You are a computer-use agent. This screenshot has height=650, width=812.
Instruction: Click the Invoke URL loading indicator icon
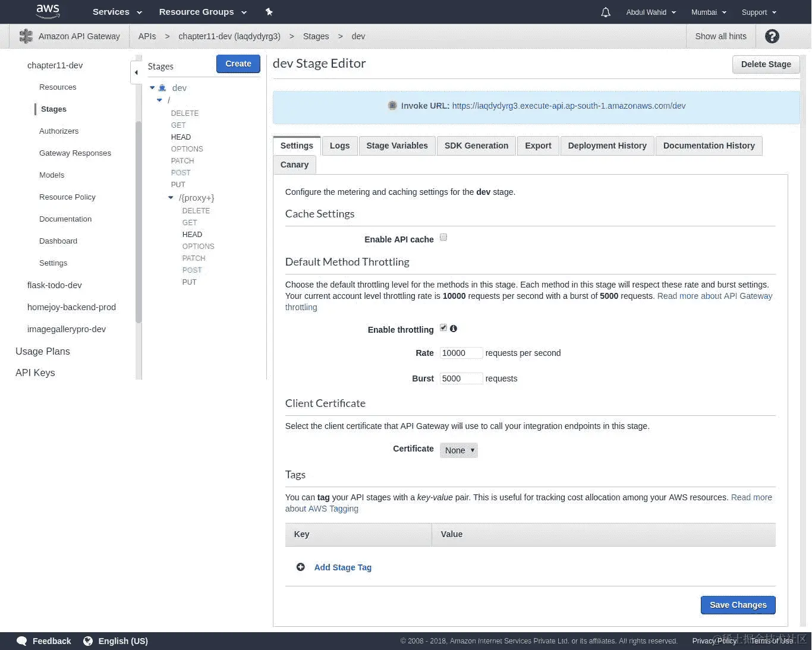[392, 106]
